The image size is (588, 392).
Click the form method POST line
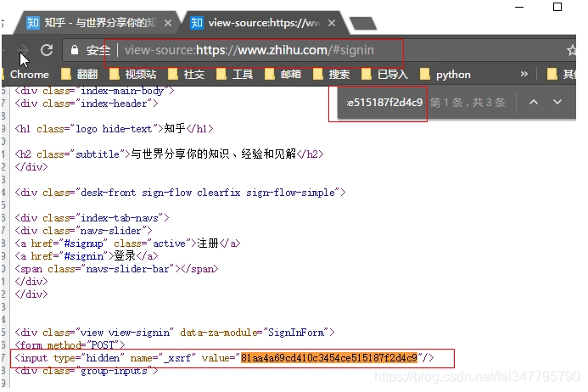70,345
